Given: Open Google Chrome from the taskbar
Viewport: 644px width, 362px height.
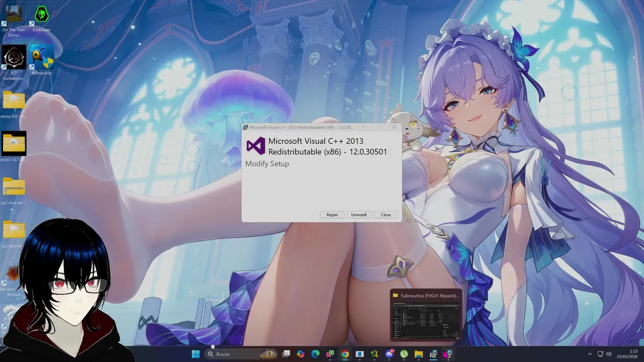Looking at the screenshot, I should pyautogui.click(x=345, y=354).
